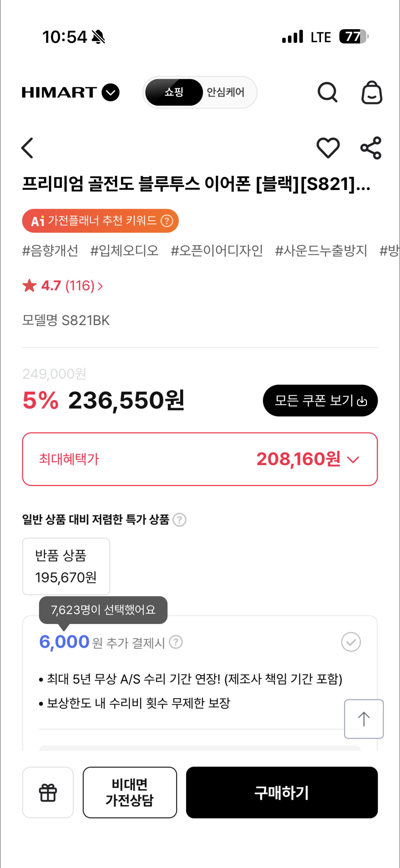Open the HIMART dropdown chevron

pyautogui.click(x=110, y=92)
